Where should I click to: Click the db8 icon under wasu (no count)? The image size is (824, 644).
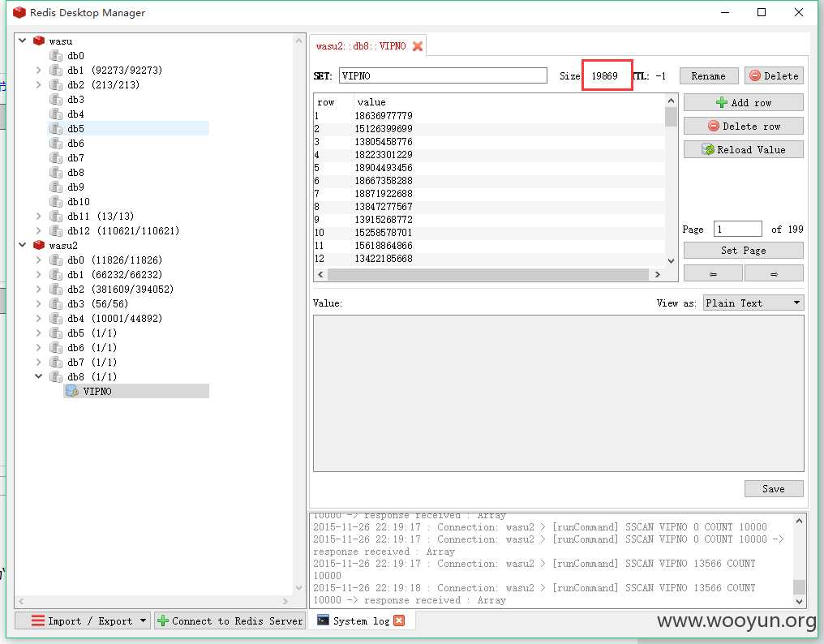click(x=56, y=172)
